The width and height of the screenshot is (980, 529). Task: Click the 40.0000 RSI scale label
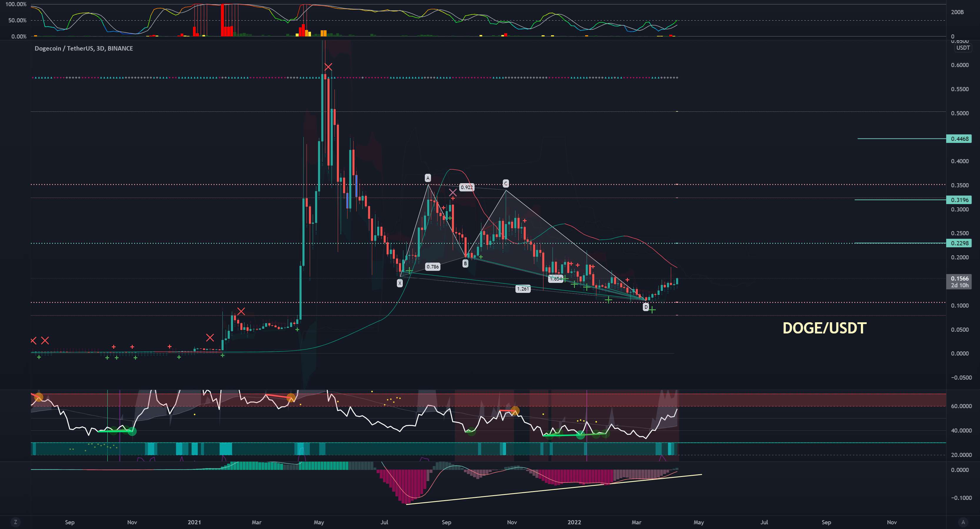(961, 430)
